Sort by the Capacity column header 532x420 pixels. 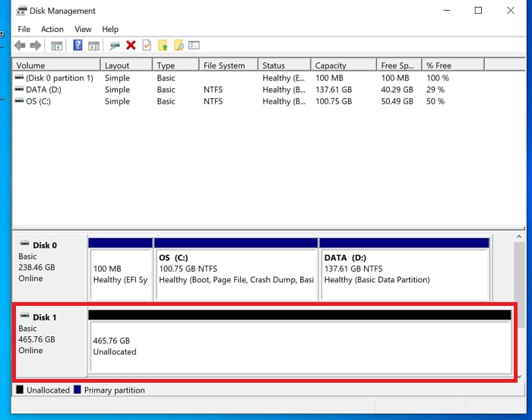(331, 65)
